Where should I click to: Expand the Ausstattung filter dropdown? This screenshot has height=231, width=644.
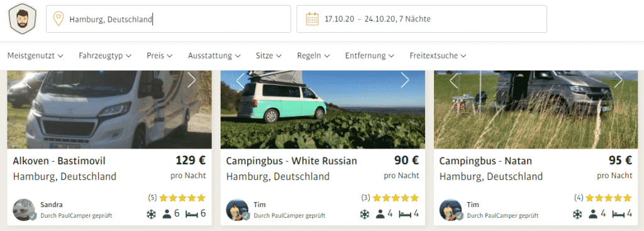[214, 55]
